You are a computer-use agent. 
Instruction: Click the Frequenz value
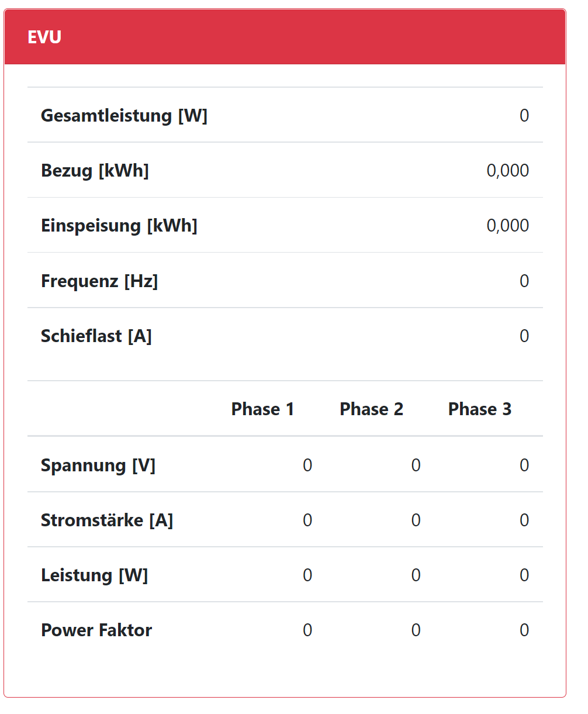[x=524, y=281]
